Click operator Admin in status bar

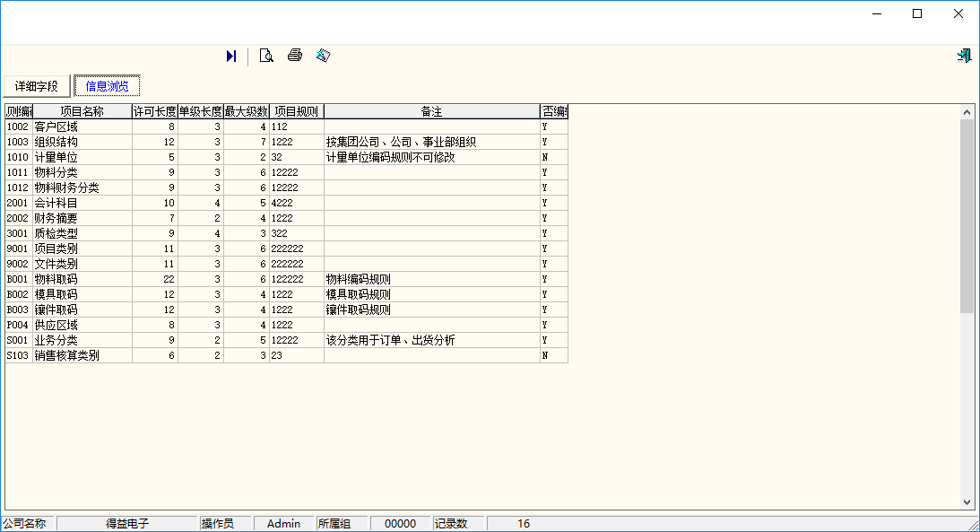pyautogui.click(x=283, y=524)
